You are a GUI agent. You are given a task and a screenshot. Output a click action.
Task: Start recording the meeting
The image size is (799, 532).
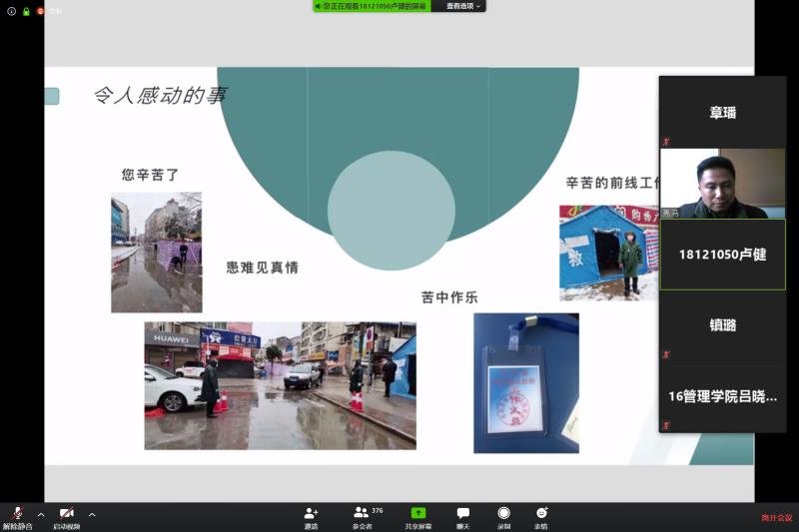(504, 518)
